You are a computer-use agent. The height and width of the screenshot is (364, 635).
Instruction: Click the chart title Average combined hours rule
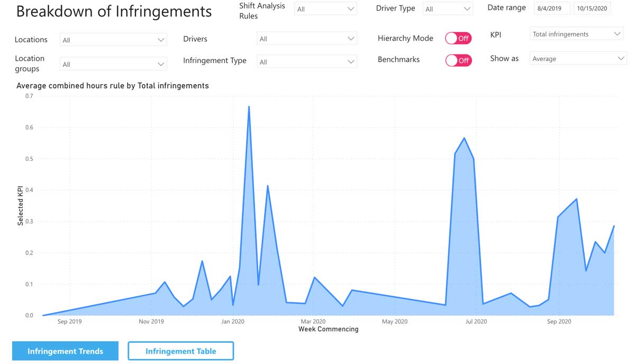113,85
